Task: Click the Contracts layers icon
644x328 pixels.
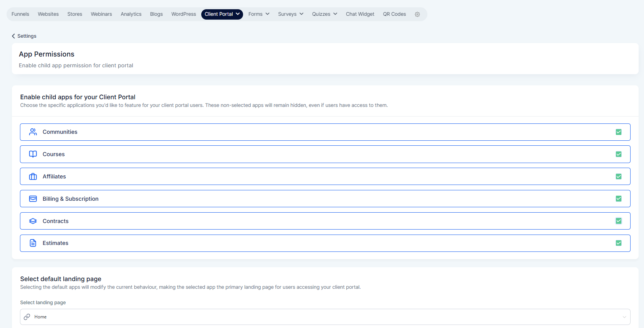Action: [x=33, y=221]
